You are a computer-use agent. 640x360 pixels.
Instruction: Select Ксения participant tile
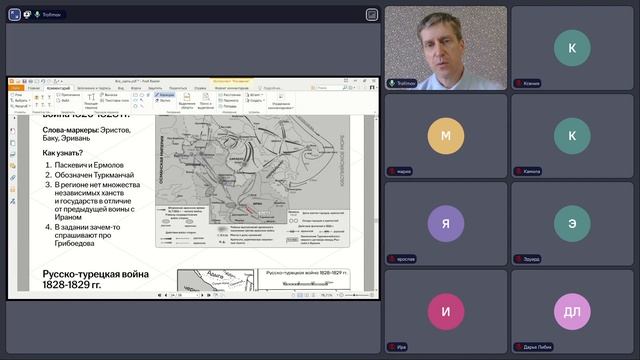click(x=572, y=48)
